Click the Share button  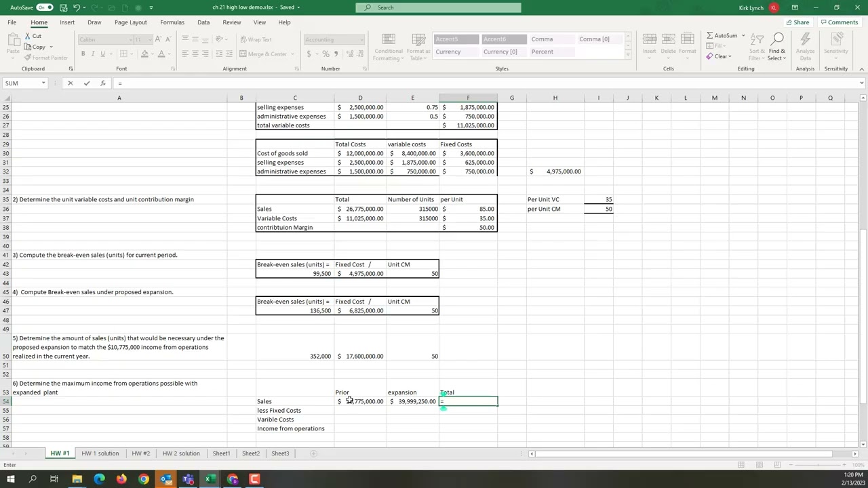point(797,22)
